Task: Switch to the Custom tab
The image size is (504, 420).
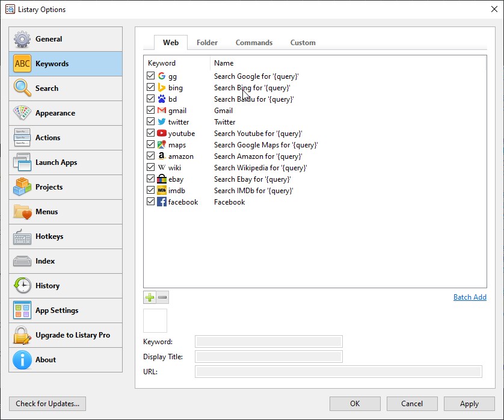Action: click(x=303, y=43)
